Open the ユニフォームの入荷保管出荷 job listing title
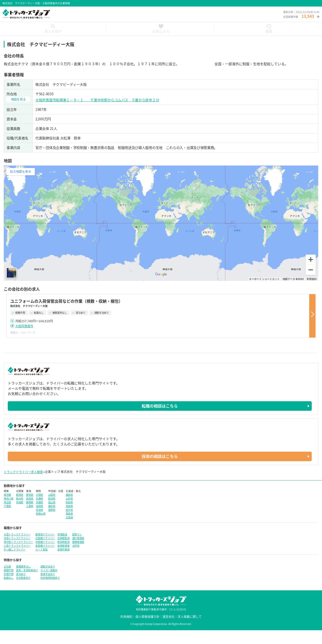The height and width of the screenshot is (644, 322). pyautogui.click(x=66, y=301)
